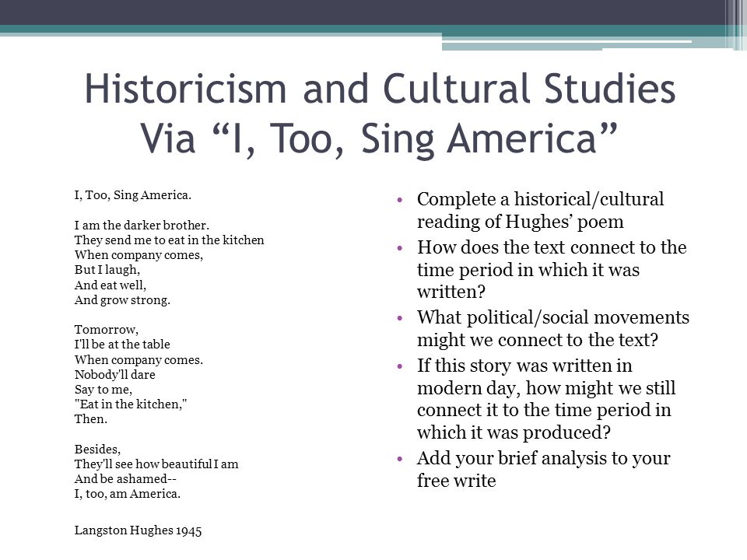
Task: Click the attribution 'Langston Hughes 1945'
Action: tap(139, 530)
